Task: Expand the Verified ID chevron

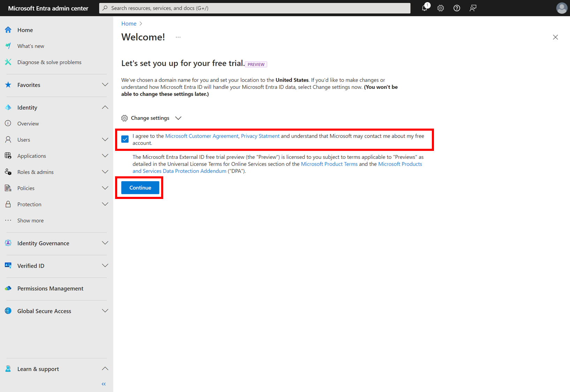Action: [105, 266]
